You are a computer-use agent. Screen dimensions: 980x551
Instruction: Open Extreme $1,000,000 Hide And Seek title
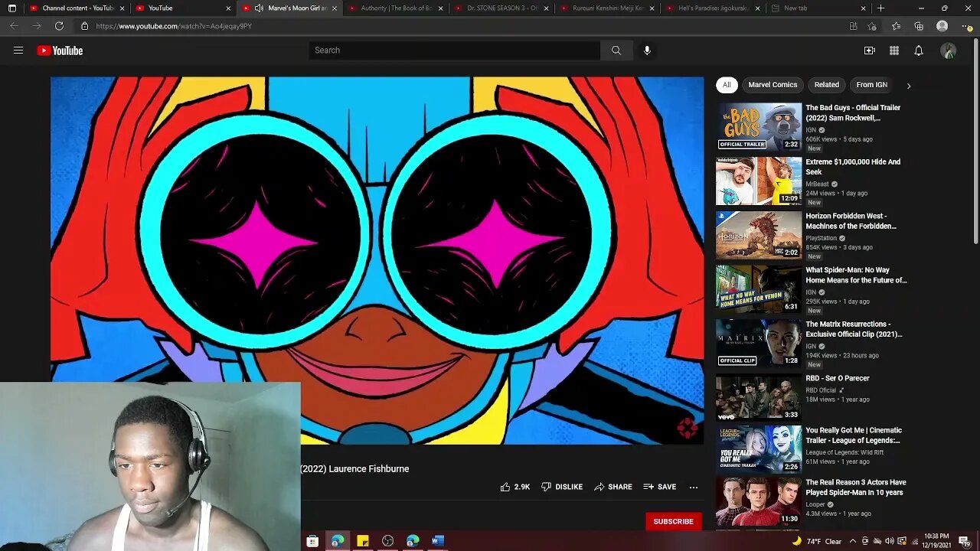coord(853,167)
